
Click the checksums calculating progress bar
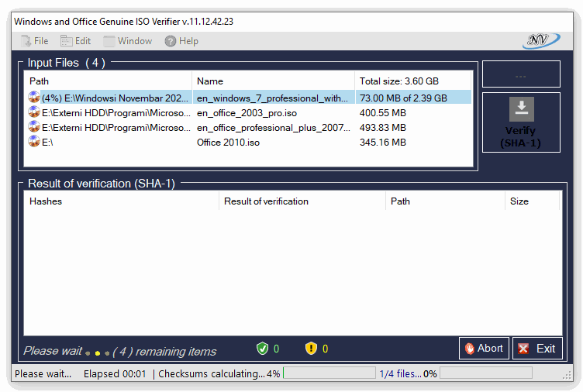329,373
